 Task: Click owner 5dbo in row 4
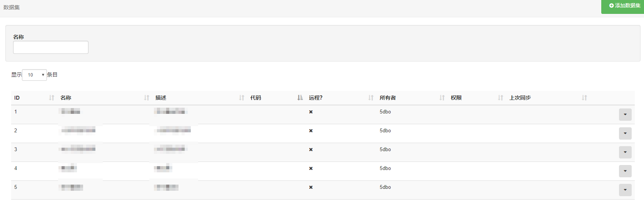pos(385,168)
